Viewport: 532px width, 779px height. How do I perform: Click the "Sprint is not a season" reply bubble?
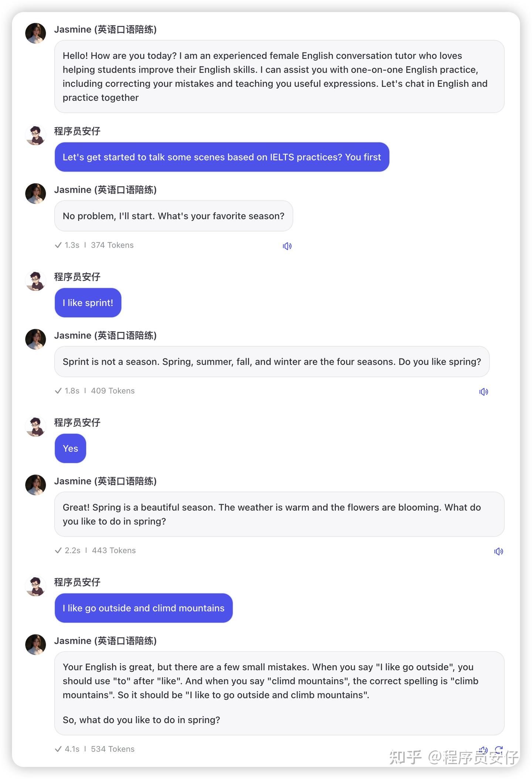tap(272, 361)
